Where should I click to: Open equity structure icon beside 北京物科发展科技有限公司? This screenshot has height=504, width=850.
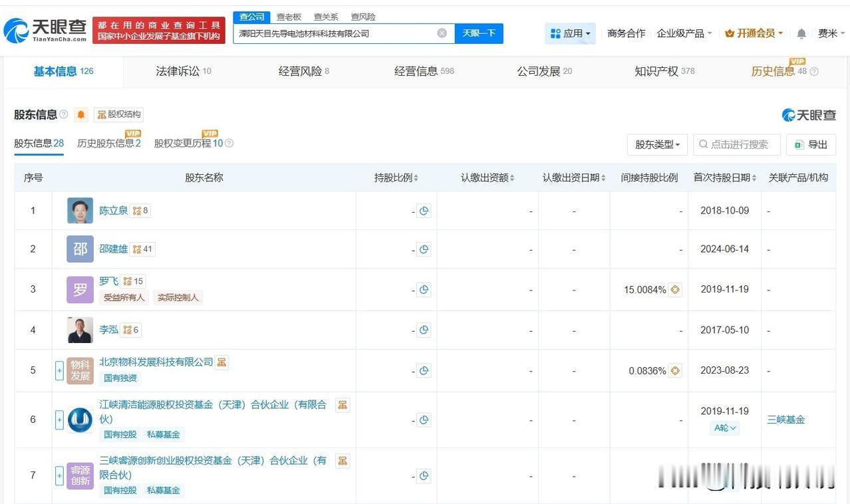221,362
